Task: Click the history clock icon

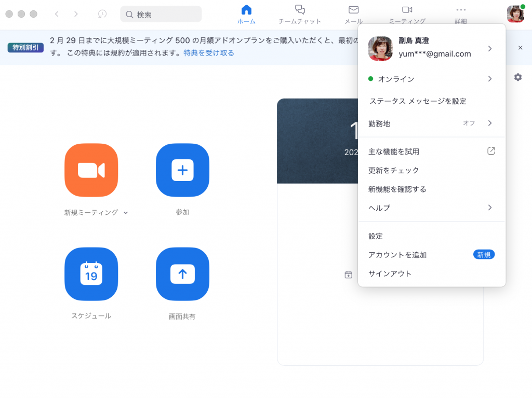Action: click(x=102, y=14)
